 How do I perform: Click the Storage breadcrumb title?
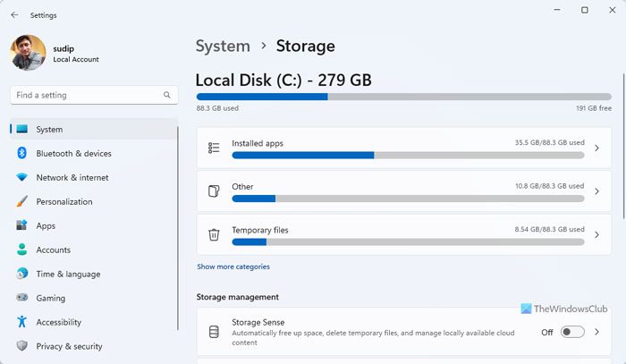(x=306, y=47)
